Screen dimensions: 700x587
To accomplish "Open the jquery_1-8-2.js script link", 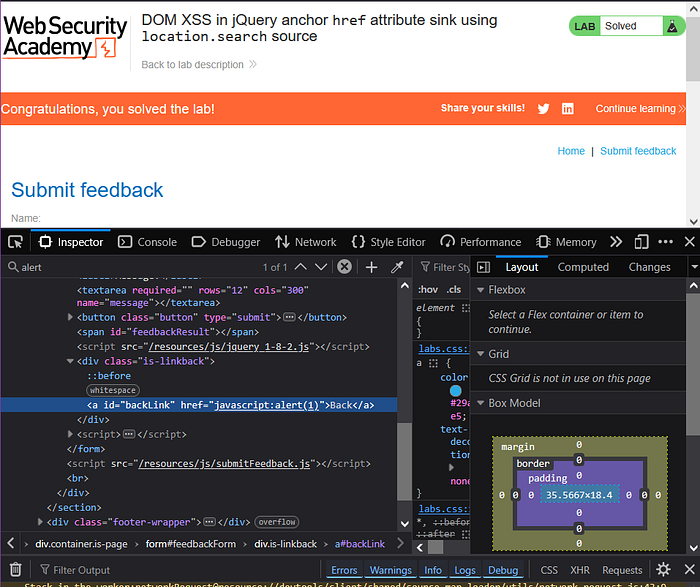I will [229, 346].
